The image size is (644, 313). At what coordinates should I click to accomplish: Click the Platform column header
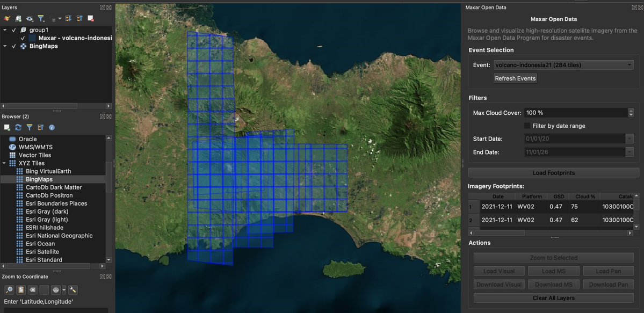[x=531, y=196]
